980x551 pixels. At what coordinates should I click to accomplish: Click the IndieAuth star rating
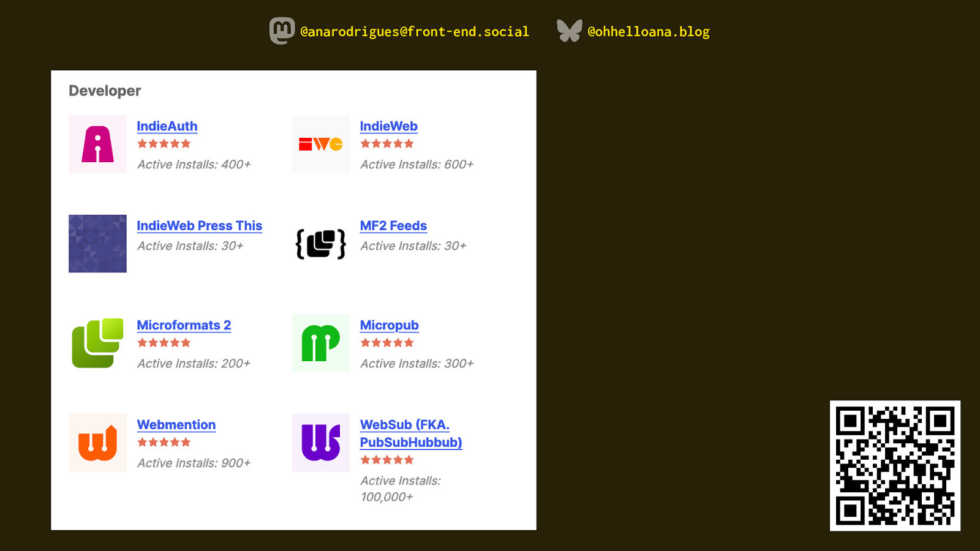[164, 144]
